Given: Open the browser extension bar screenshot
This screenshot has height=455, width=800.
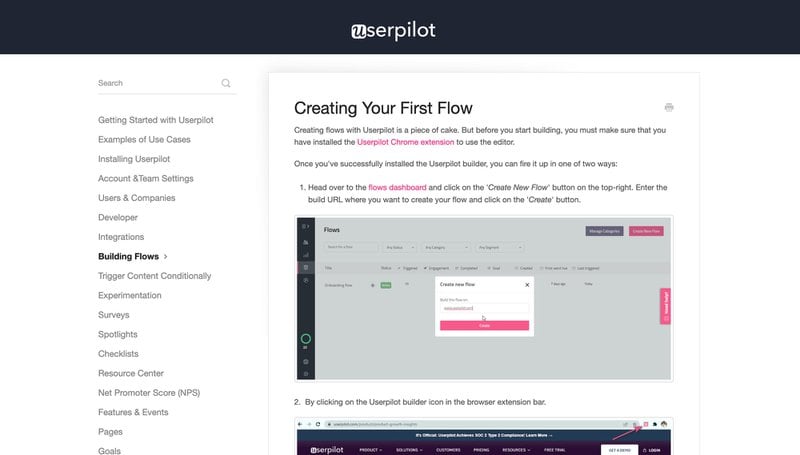Looking at the screenshot, I should tap(484, 436).
